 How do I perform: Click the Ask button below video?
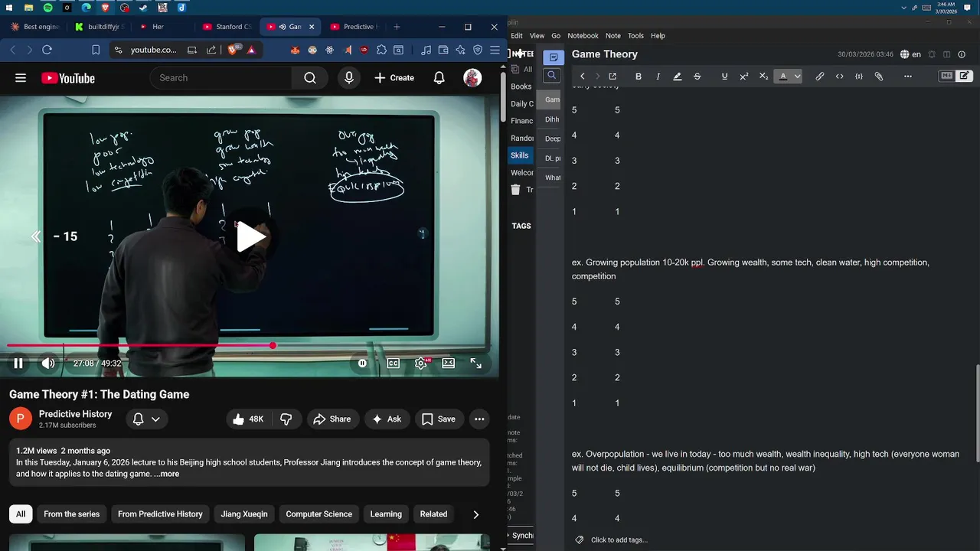point(387,419)
